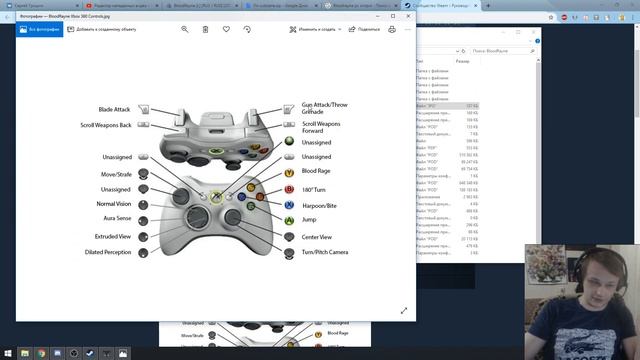Rotate the image with the rotate icon
This screenshot has height=360, width=640.
247,29
